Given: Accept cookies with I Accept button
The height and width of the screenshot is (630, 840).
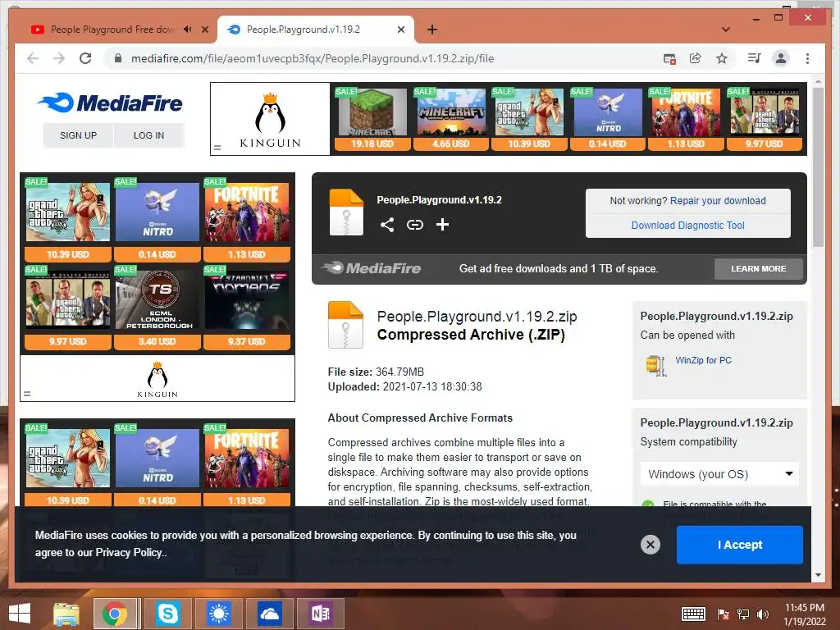Looking at the screenshot, I should [739, 545].
